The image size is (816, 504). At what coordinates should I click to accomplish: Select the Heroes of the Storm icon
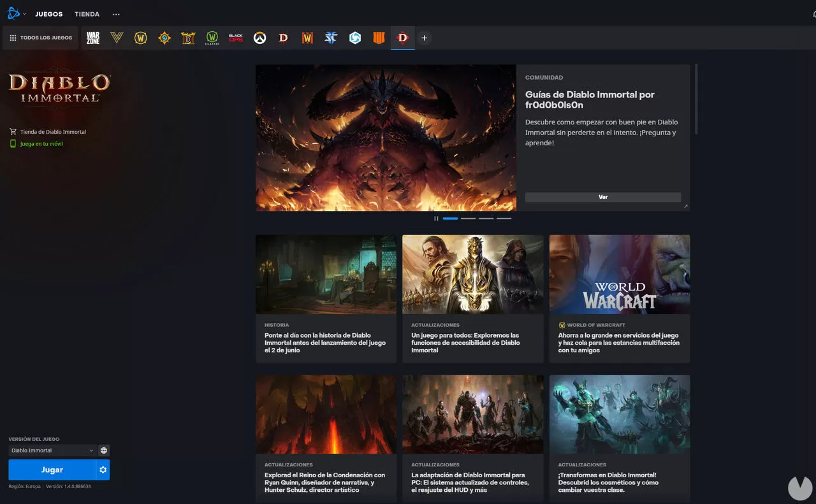click(355, 38)
